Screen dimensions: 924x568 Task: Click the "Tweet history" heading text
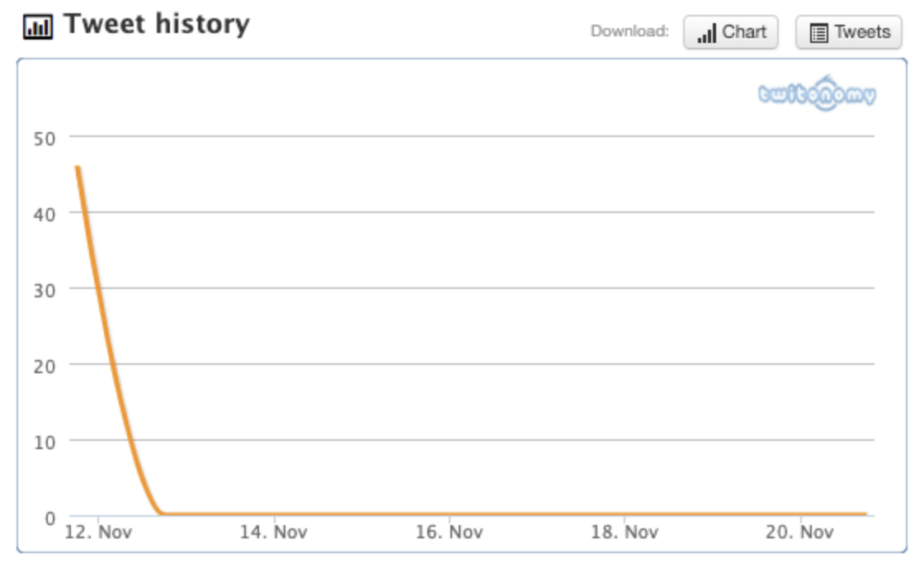coord(157,25)
